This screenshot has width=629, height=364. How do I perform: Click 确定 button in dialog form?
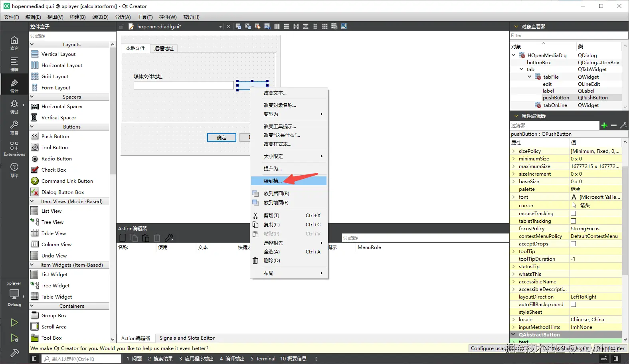point(222,138)
